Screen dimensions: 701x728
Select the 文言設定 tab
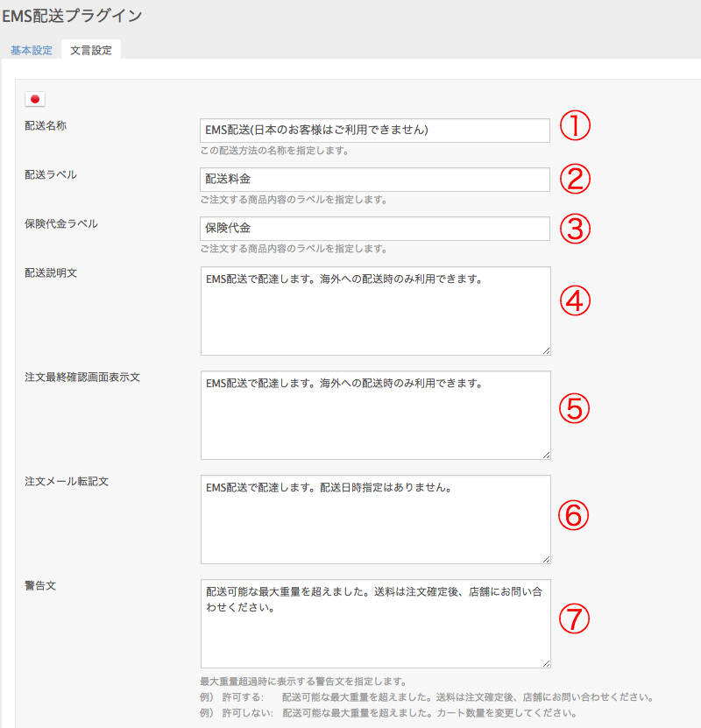[91, 50]
